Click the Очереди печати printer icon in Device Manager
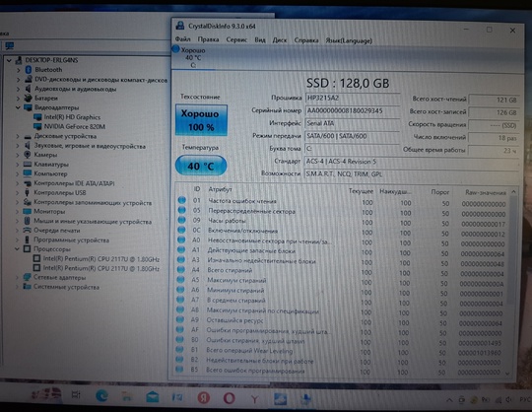 (28, 230)
